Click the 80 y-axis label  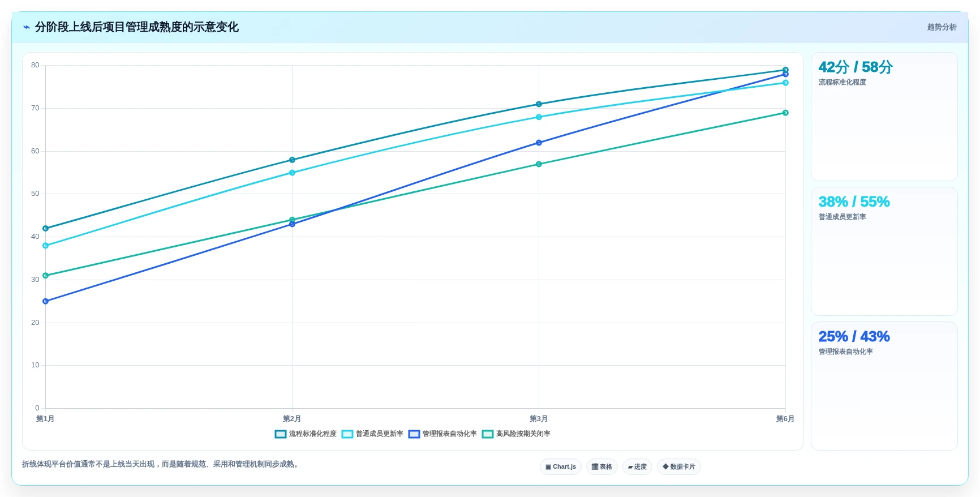(35, 65)
